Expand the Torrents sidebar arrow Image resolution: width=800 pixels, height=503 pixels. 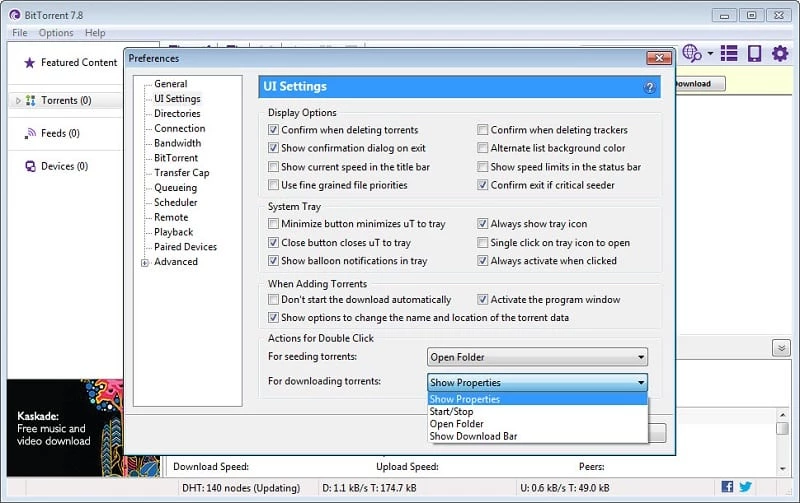[17, 100]
